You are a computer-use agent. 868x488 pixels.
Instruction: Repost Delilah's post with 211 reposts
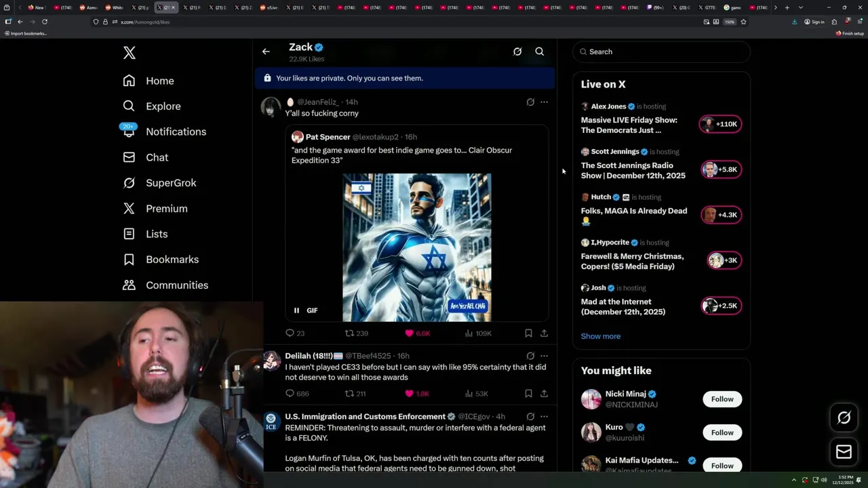click(356, 394)
